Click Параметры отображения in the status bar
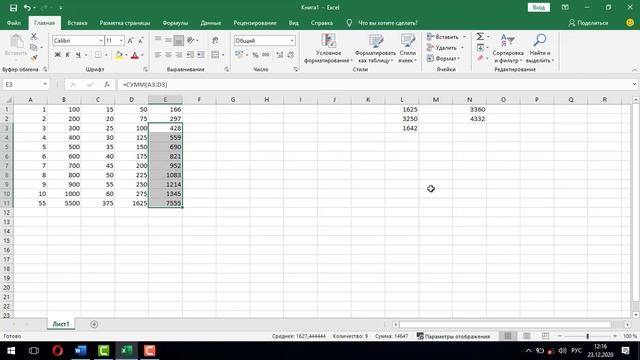 click(453, 336)
